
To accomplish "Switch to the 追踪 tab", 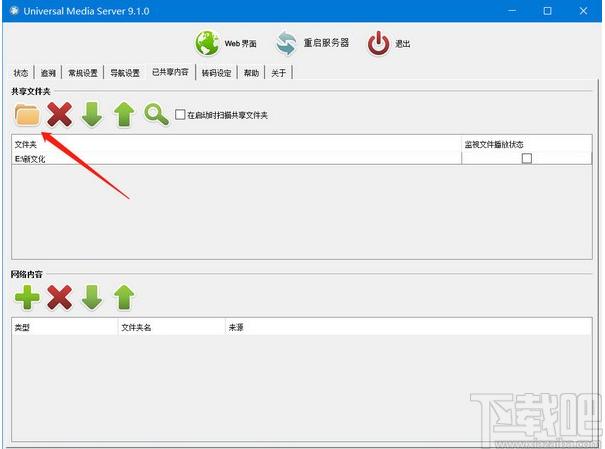I will click(x=48, y=73).
